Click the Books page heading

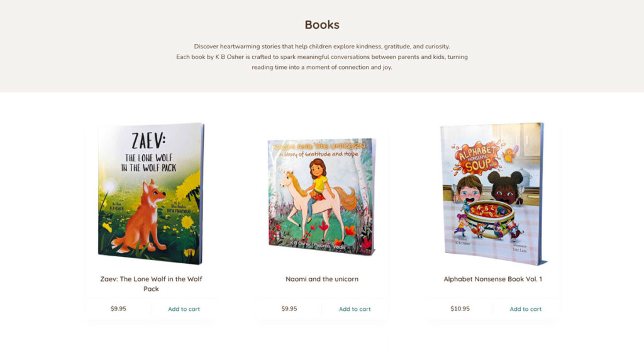[x=322, y=24]
